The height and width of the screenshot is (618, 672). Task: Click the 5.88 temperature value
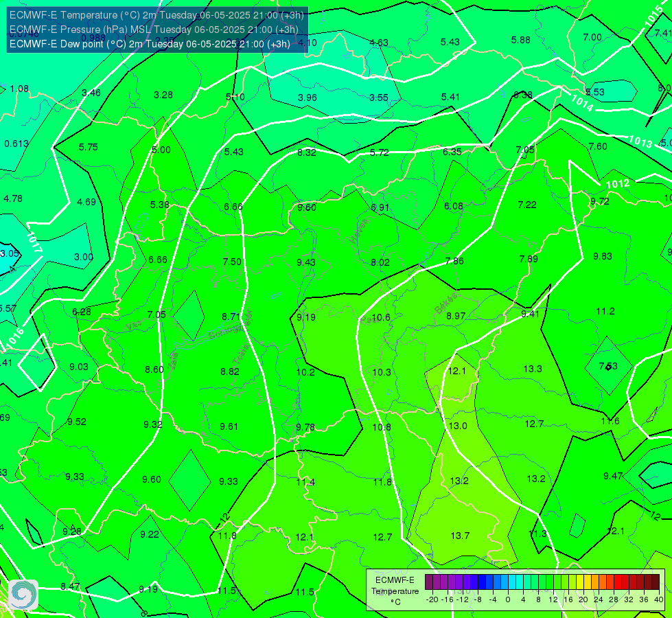click(521, 40)
